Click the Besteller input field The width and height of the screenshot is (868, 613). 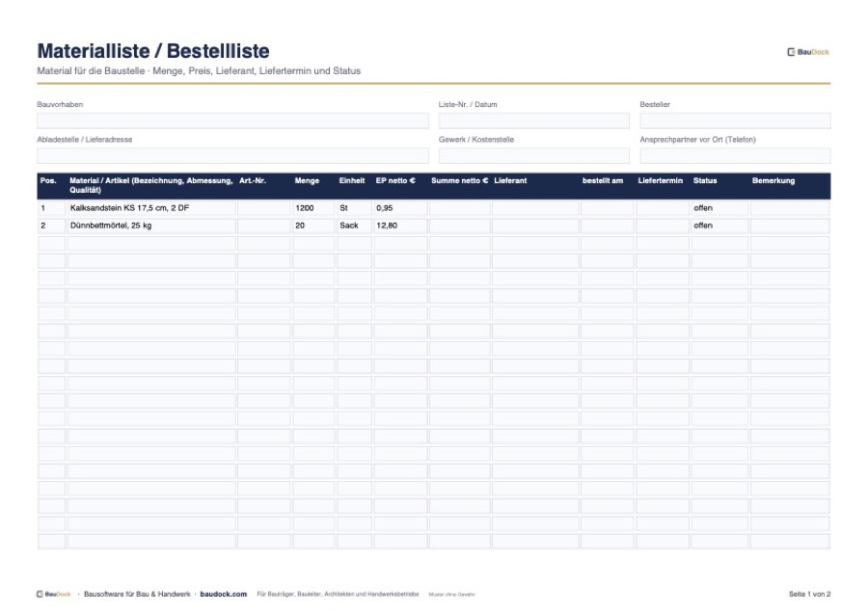(x=735, y=120)
